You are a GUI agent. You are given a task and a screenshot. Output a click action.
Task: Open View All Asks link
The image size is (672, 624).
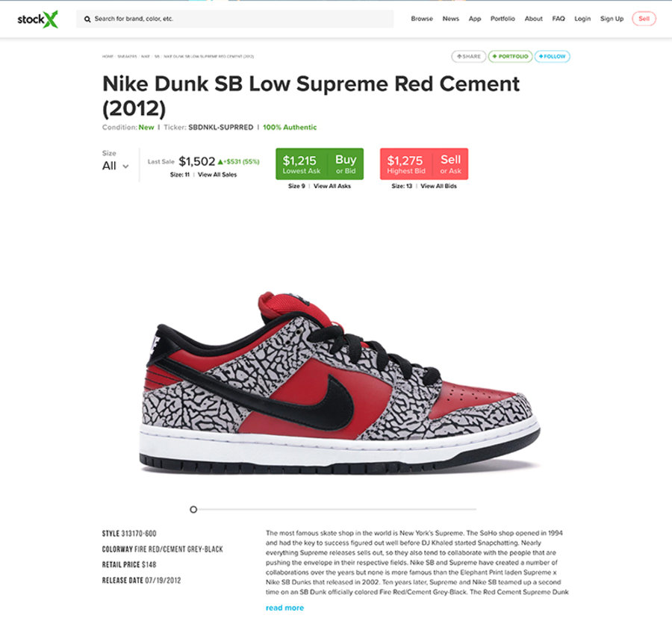pos(332,186)
